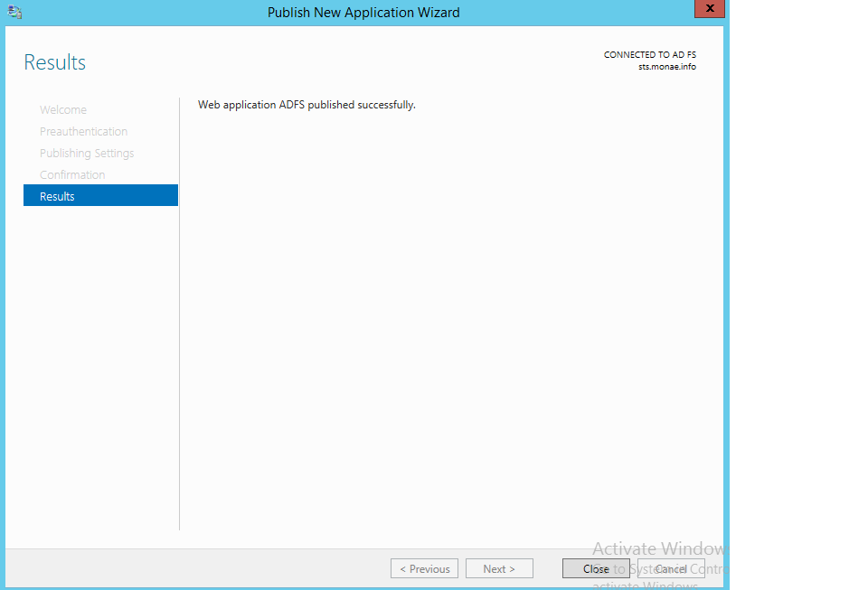Click the CONNECTED TO AD FS label
Image resolution: width=868 pixels, height=590 pixels.
(649, 55)
